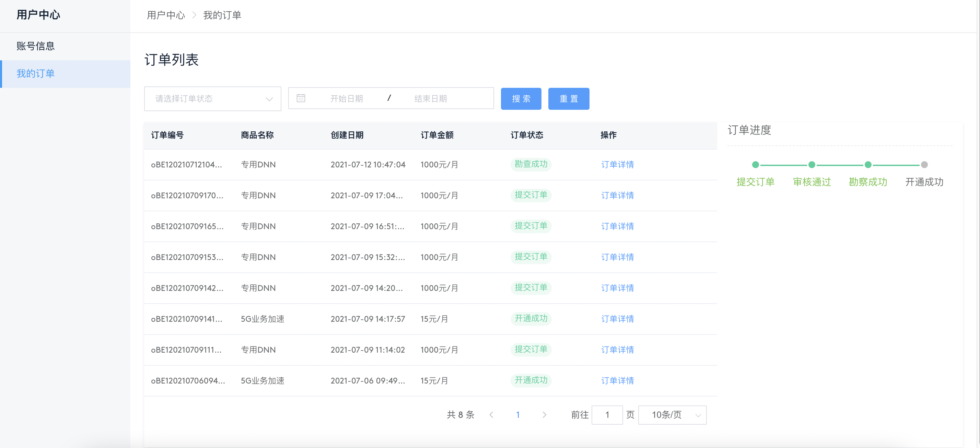Click the 开始日期 start date field
This screenshot has width=980, height=448.
coord(346,99)
